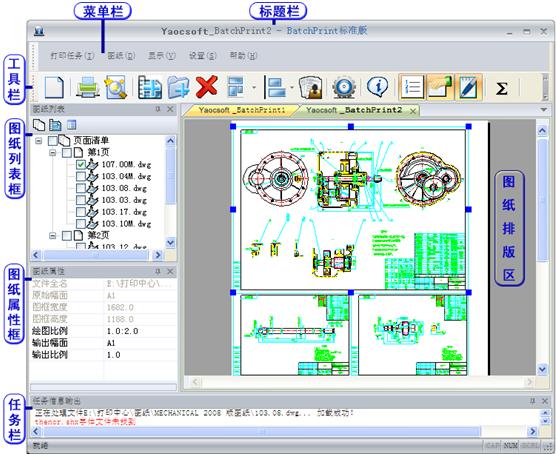556x455 pixels.
Task: Click the dwg file icon beside 103.08.dwg
Action: [93, 188]
